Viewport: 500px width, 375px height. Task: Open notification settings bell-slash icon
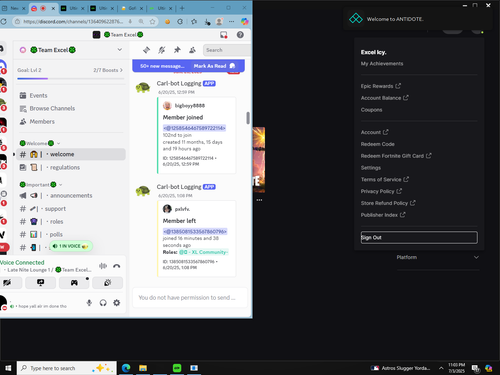(x=162, y=50)
